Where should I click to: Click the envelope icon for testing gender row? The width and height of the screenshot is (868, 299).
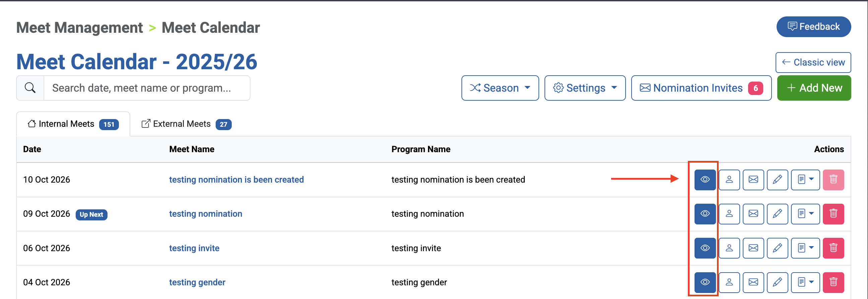tap(753, 282)
